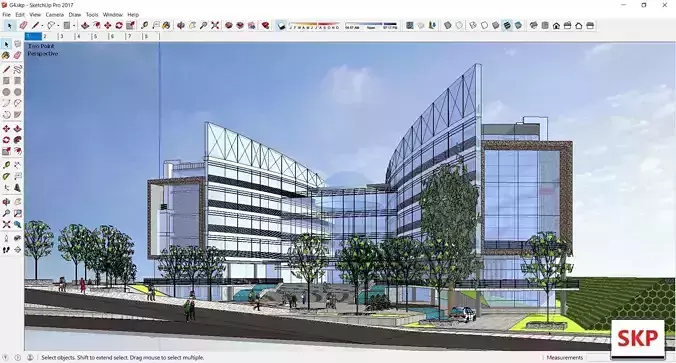The width and height of the screenshot is (676, 363).
Task: Toggle Shaded With Textures style
Action: coord(507,25)
